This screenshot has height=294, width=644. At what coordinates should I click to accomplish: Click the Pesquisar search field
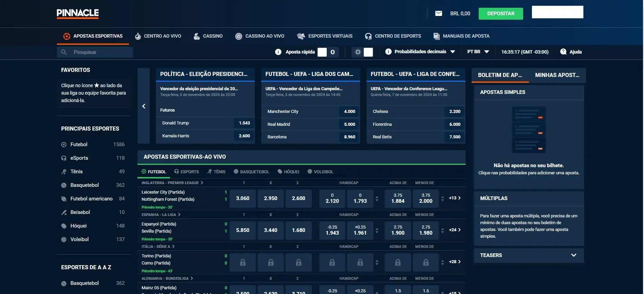(x=100, y=52)
